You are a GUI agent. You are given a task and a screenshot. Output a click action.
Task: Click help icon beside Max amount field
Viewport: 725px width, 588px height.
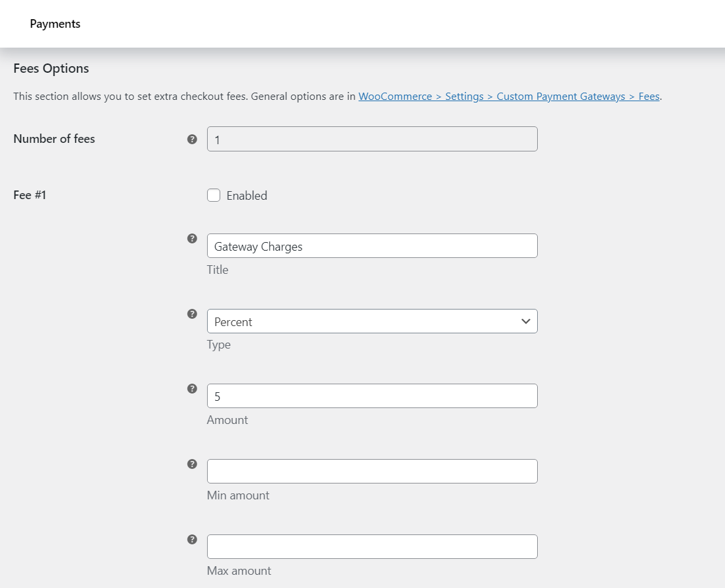pyautogui.click(x=192, y=540)
